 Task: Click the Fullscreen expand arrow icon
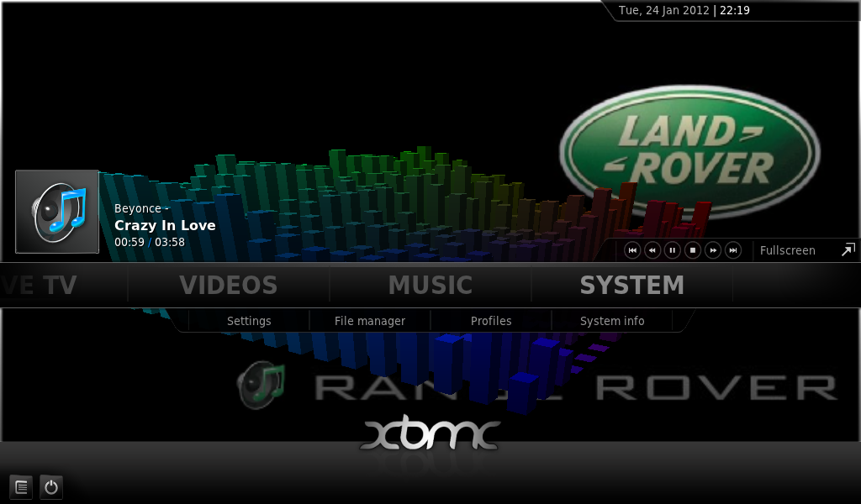[848, 250]
